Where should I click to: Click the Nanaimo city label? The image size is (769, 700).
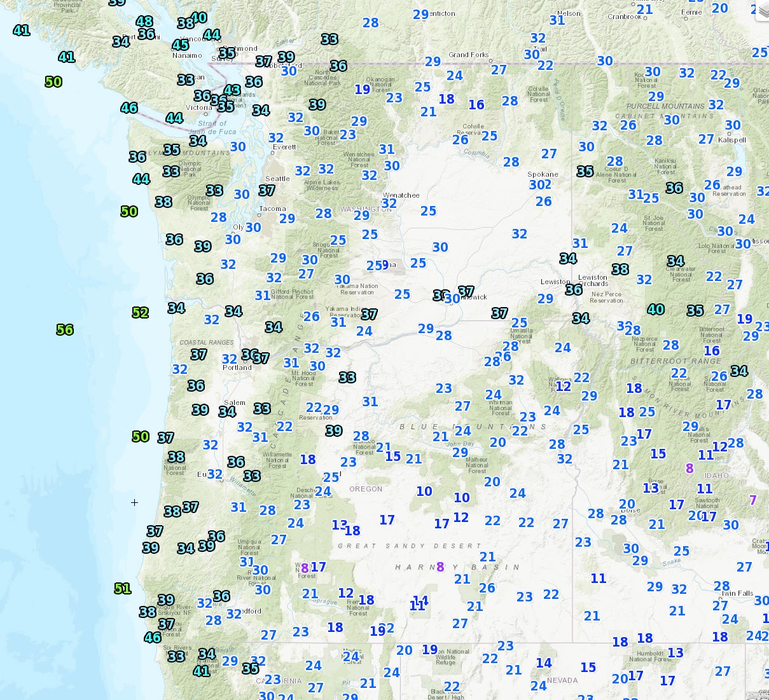pyautogui.click(x=187, y=55)
